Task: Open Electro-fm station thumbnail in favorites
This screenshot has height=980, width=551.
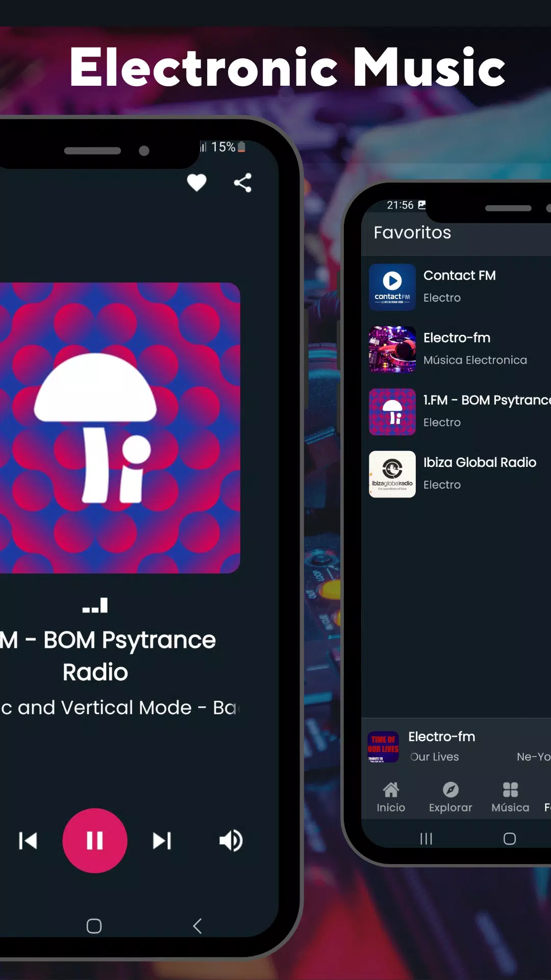Action: (x=392, y=350)
